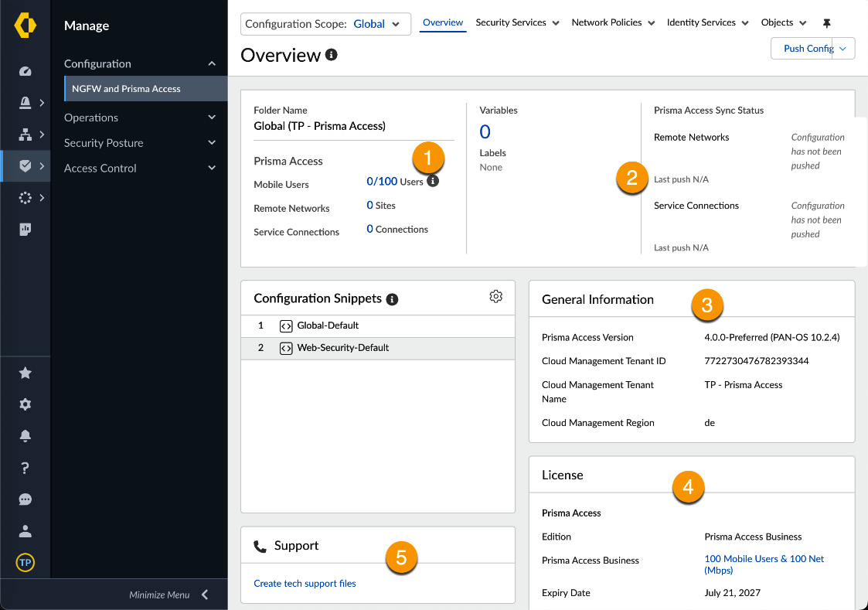Click the Labels value None
This screenshot has height=610, width=868.
[491, 167]
